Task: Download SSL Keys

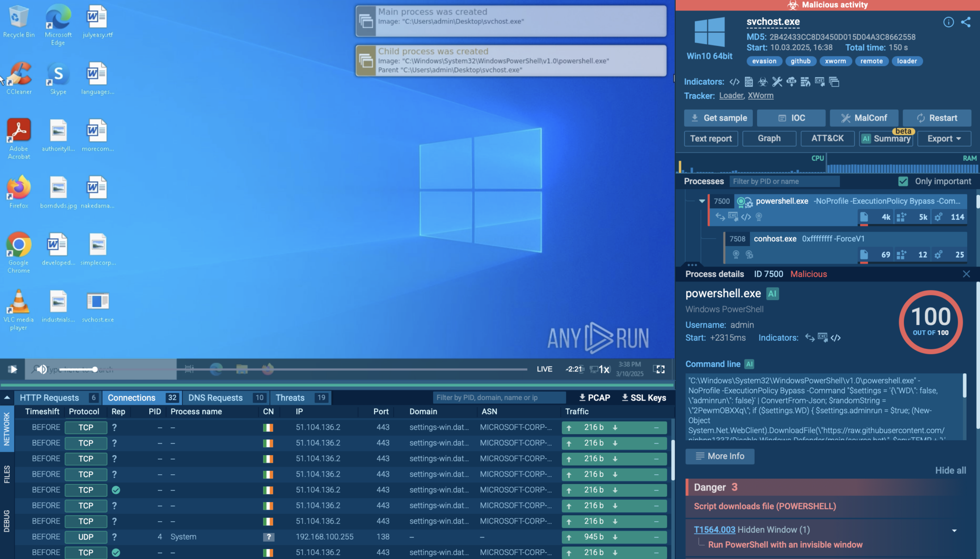Action: coord(644,398)
